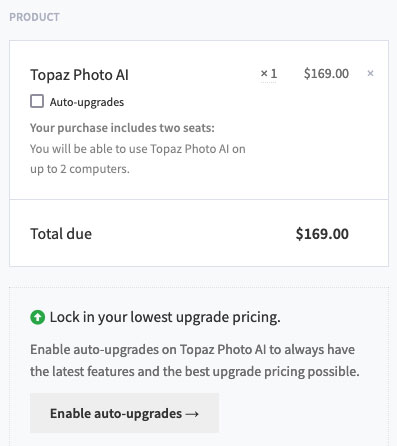Click the 'up to 2 computers' description
This screenshot has width=397, height=446.
80,169
